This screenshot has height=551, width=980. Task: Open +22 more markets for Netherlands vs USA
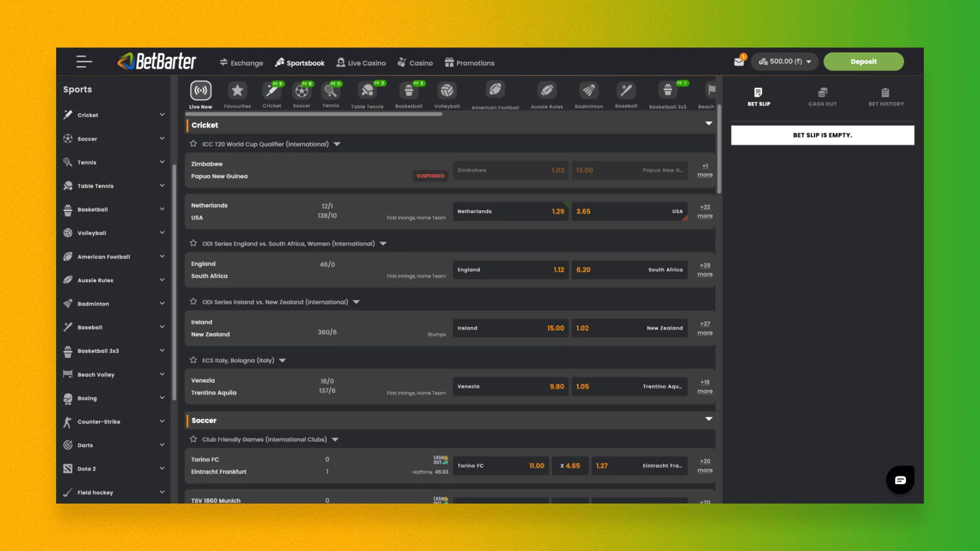pyautogui.click(x=705, y=211)
